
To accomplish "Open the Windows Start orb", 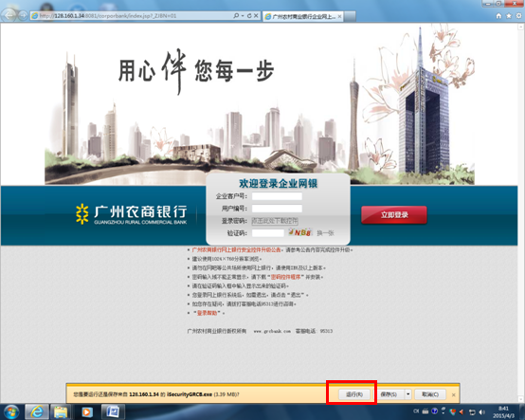I will pos(11,411).
